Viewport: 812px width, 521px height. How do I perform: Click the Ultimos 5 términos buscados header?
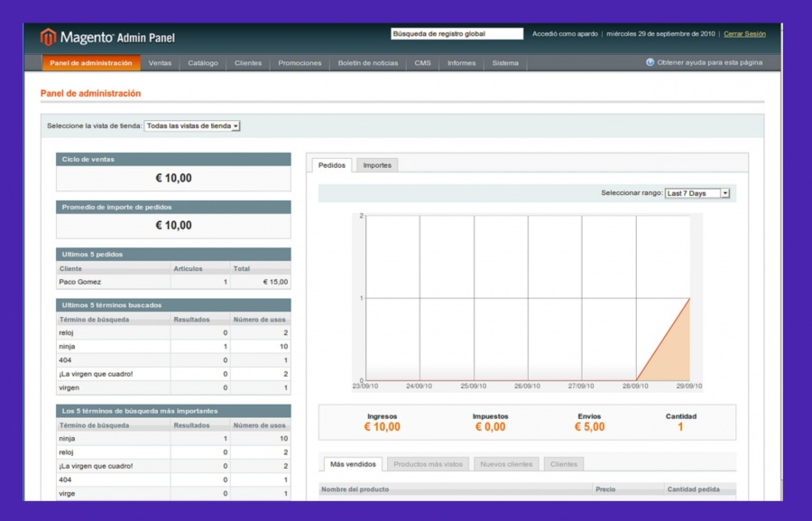[x=173, y=305]
